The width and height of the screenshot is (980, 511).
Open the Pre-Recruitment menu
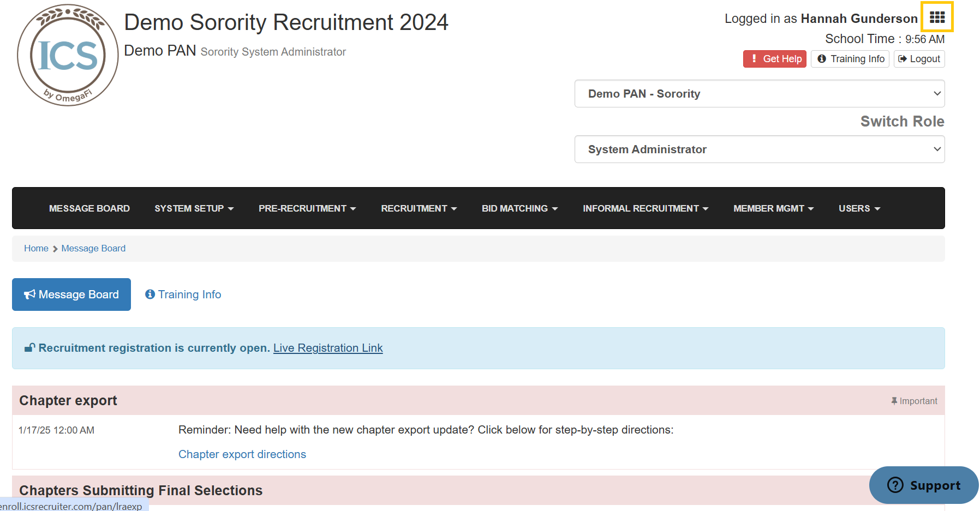[x=307, y=208]
